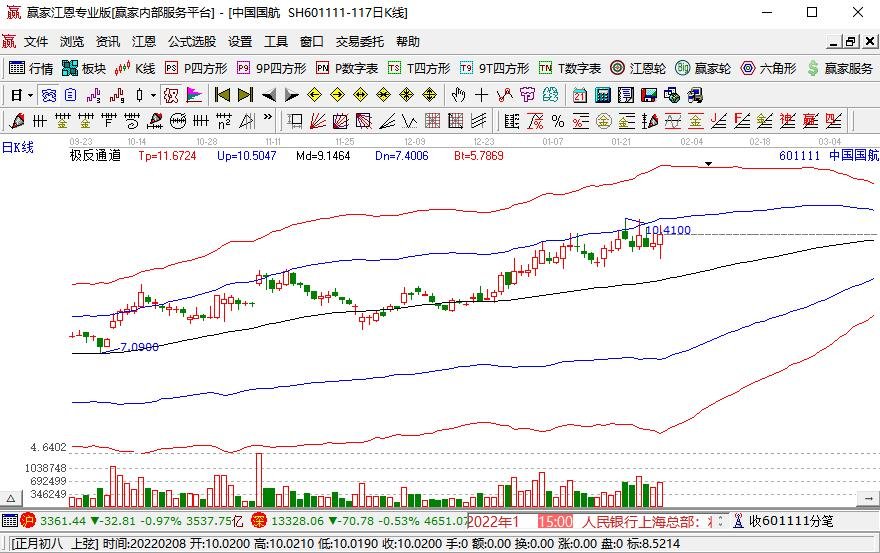The height and width of the screenshot is (553, 880).
Task: Jump to the first bar
Action: (x=222, y=95)
